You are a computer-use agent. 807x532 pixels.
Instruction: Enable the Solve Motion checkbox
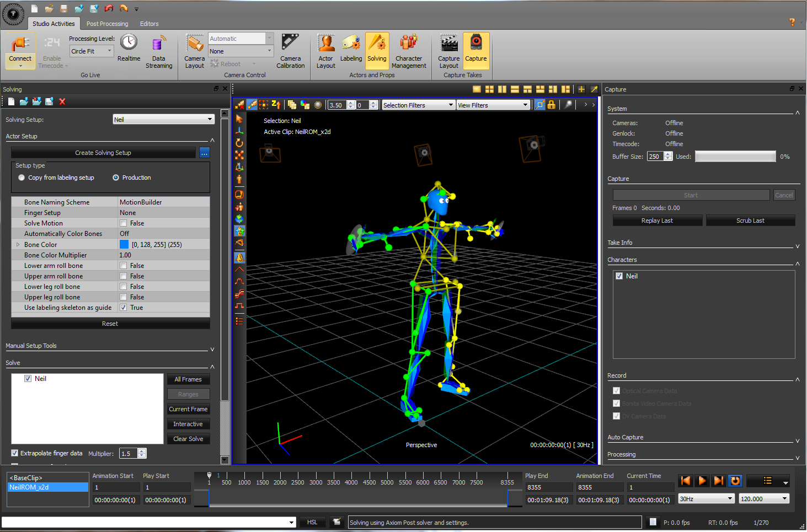click(124, 223)
